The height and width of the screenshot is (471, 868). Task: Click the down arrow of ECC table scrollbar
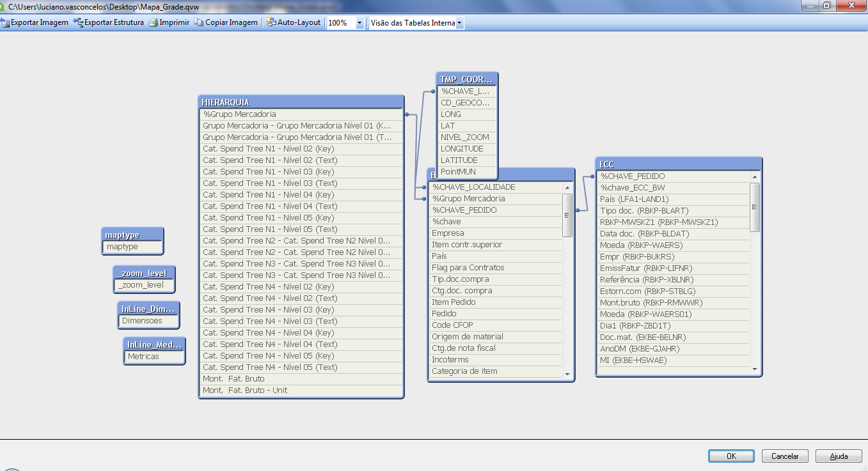(x=755, y=369)
